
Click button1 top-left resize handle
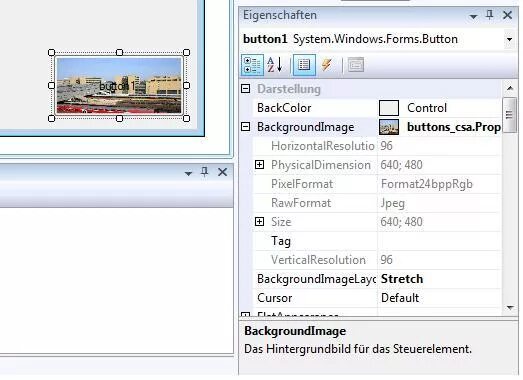[x=51, y=52]
